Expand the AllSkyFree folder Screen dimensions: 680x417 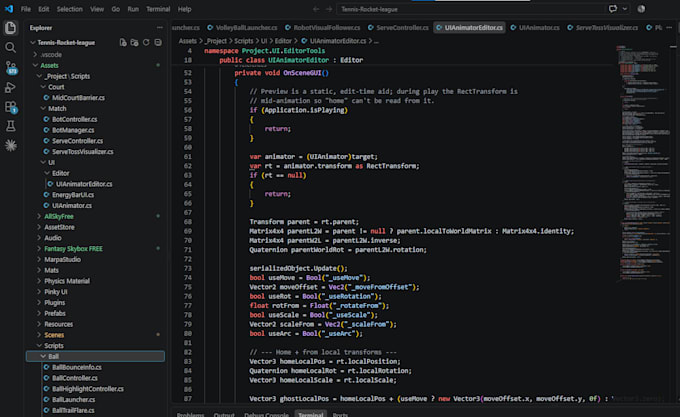[x=59, y=216]
